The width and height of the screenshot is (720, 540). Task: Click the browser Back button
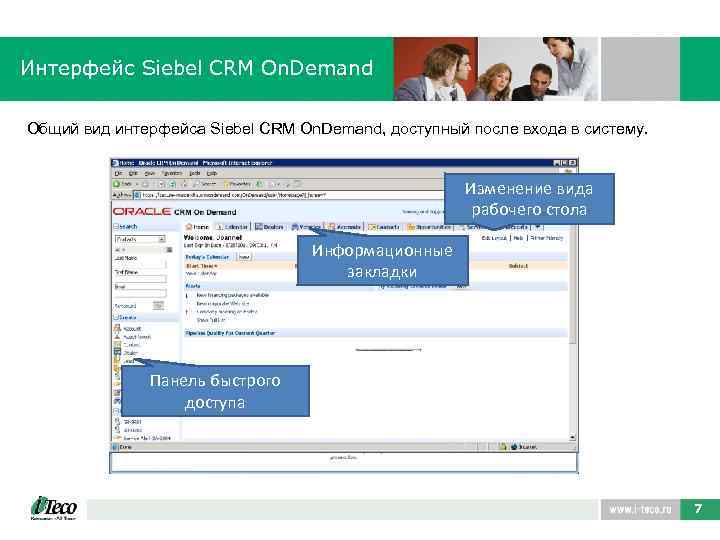pyautogui.click(x=123, y=184)
